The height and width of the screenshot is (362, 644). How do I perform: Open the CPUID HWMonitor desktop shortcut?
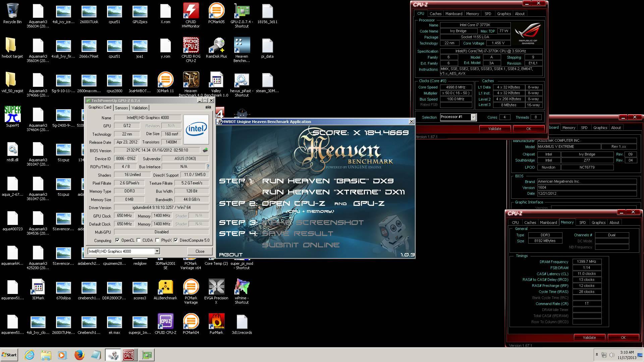click(x=191, y=15)
